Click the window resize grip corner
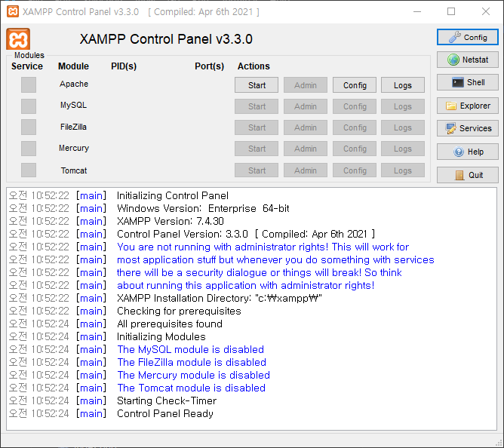Viewport: 504px width, 448px height. (499, 443)
